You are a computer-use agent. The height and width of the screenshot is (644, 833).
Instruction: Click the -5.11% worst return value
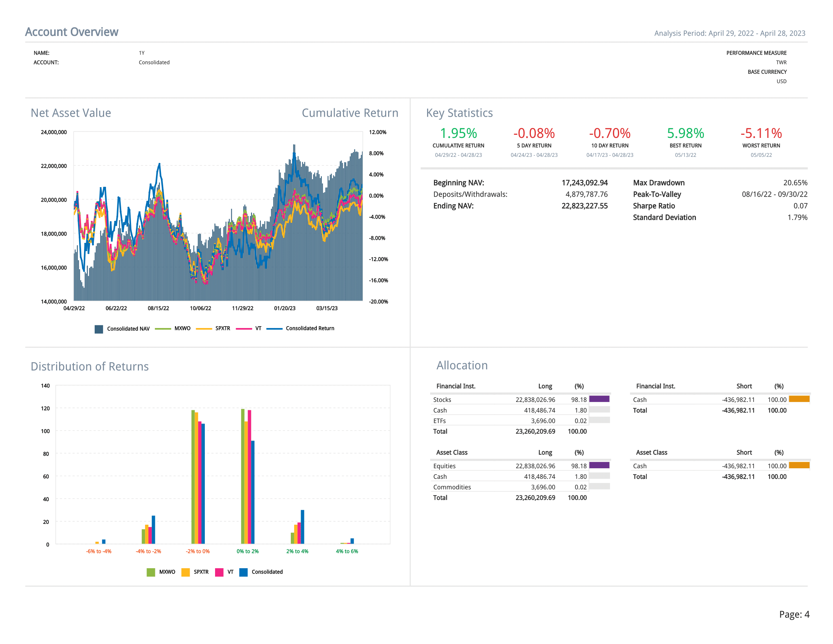coord(761,133)
